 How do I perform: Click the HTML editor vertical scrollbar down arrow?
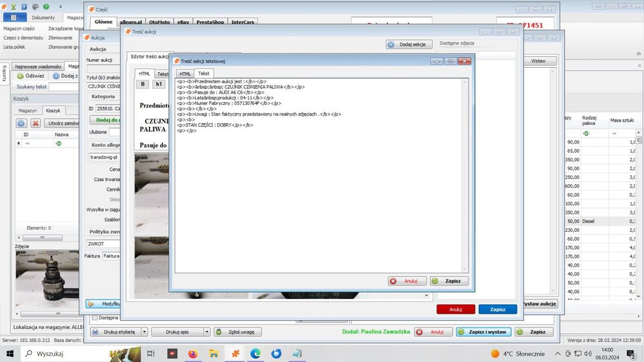(x=465, y=269)
